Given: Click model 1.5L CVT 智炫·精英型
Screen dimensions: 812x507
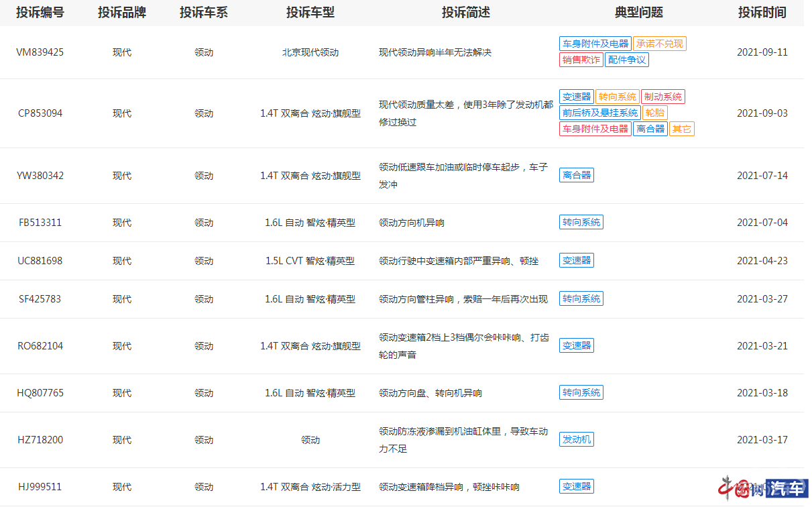Looking at the screenshot, I should coord(310,261).
